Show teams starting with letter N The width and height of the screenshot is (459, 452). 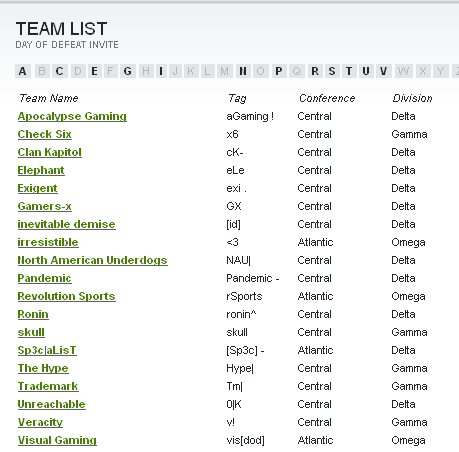point(243,71)
